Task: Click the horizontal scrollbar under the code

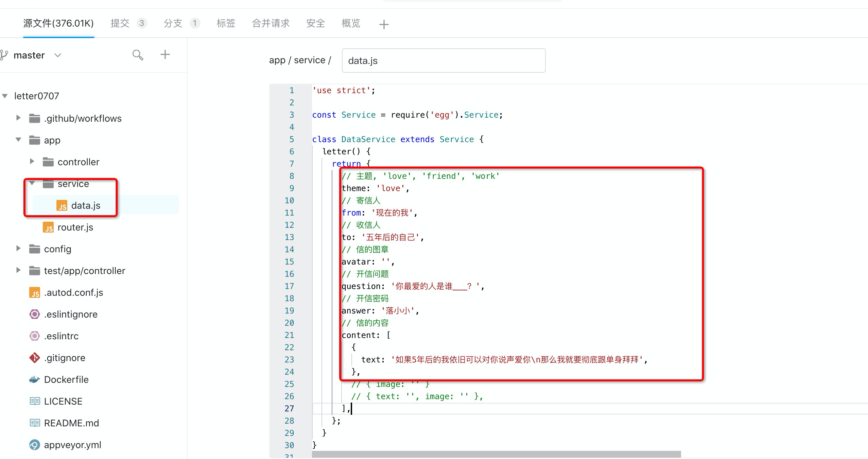Action: pos(496,454)
